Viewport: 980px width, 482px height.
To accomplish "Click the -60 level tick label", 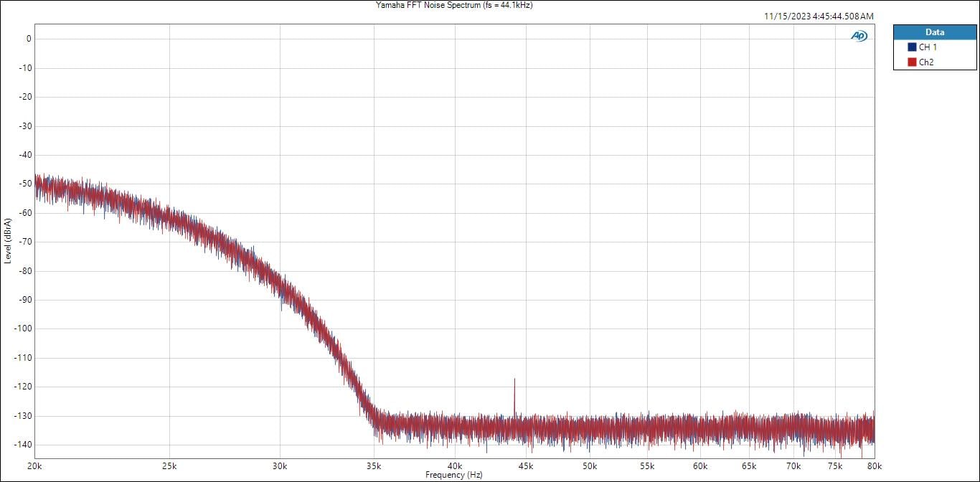I will coord(25,213).
